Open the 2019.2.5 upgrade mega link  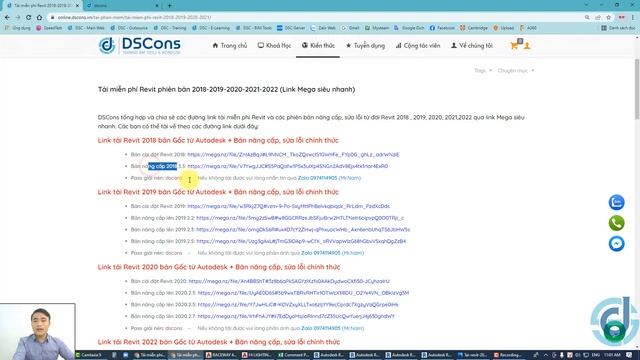pos(301,241)
